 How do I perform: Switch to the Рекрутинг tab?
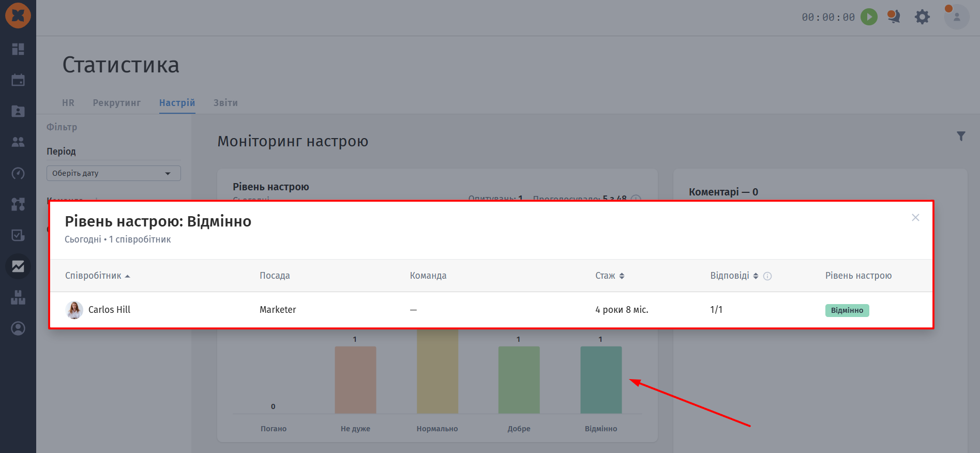point(117,103)
